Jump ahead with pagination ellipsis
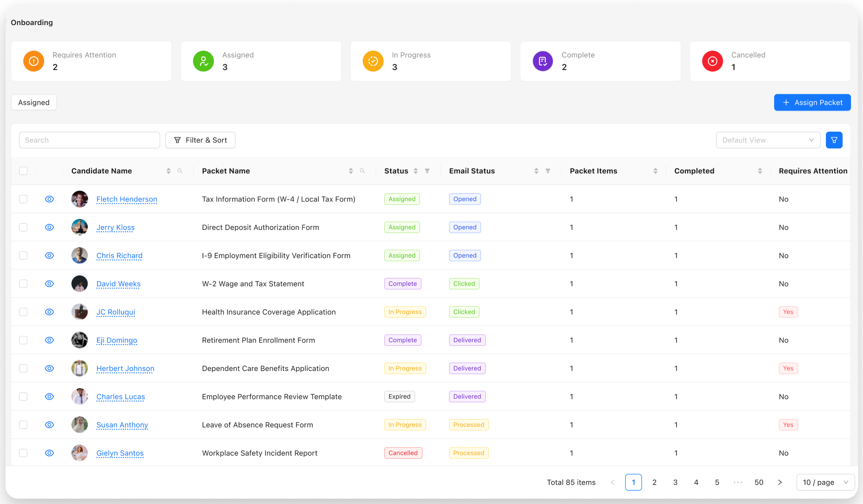The width and height of the screenshot is (863, 504). [738, 482]
